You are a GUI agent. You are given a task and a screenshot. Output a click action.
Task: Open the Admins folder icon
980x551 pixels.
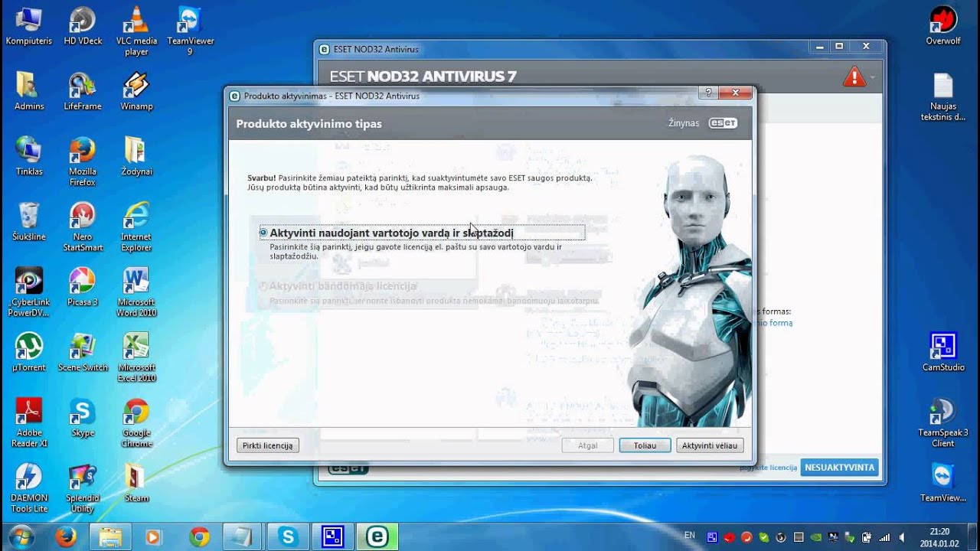pyautogui.click(x=29, y=92)
